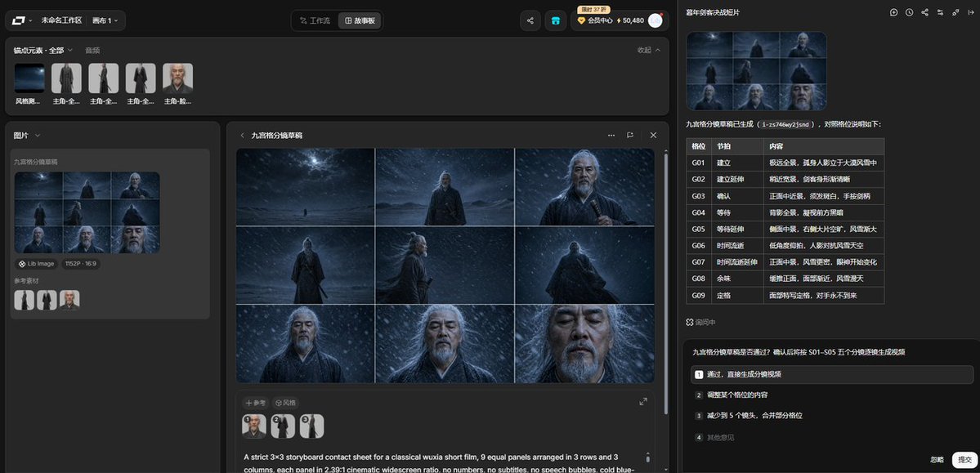Screen dimensions: 980x473
Task: Select option 3 减少到 5 个镜头
Action: click(832, 416)
